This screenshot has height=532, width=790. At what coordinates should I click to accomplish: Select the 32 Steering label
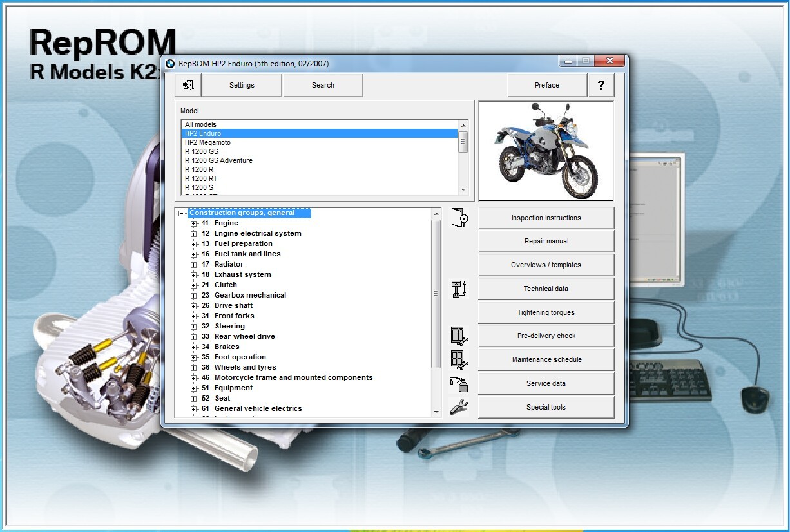(x=223, y=326)
